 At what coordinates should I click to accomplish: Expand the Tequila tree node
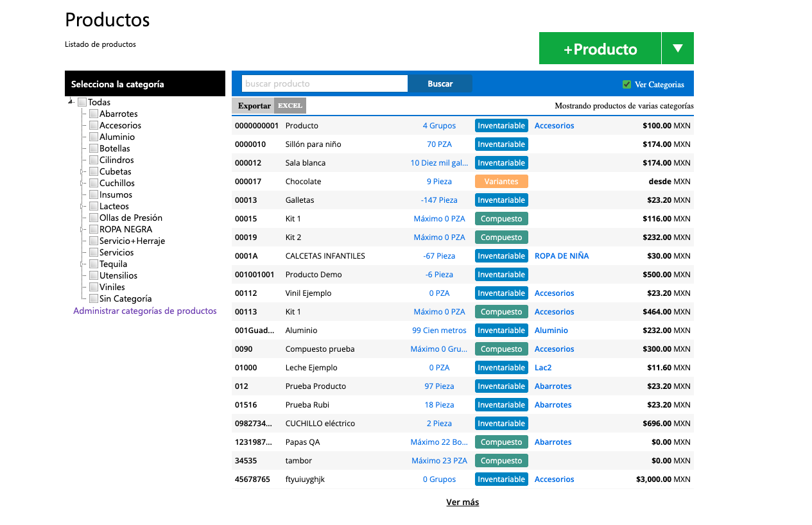tap(82, 264)
